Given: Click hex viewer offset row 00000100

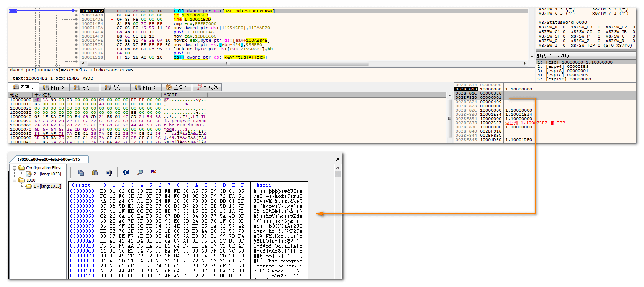Looking at the screenshot, I should click(x=82, y=271).
